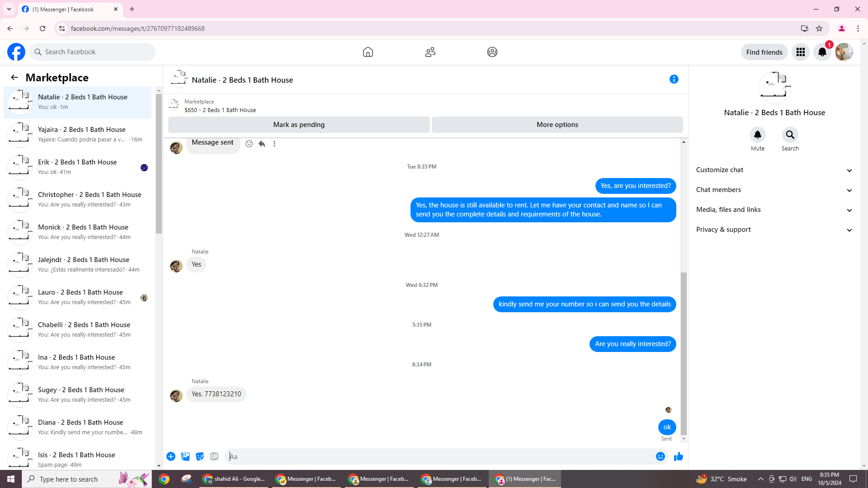Open the sticker chooser icon

(200, 457)
